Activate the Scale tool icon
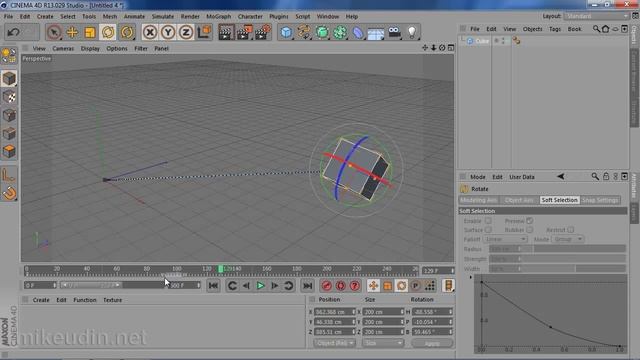 [x=90, y=32]
